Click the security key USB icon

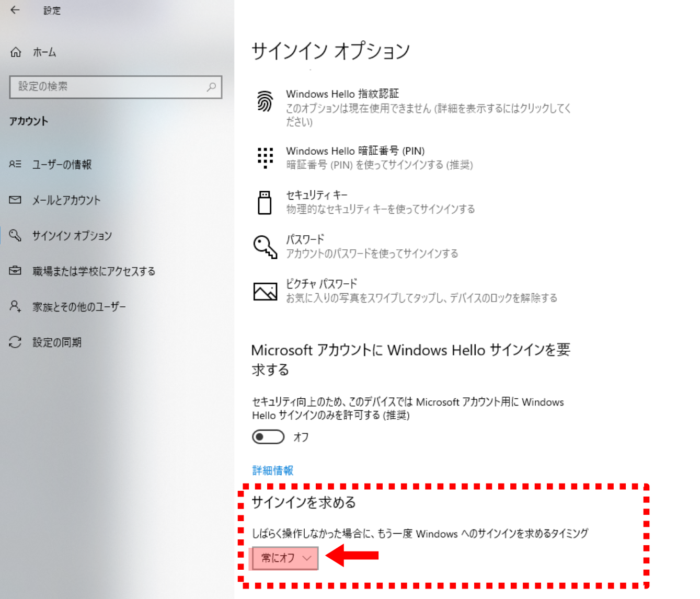[265, 202]
